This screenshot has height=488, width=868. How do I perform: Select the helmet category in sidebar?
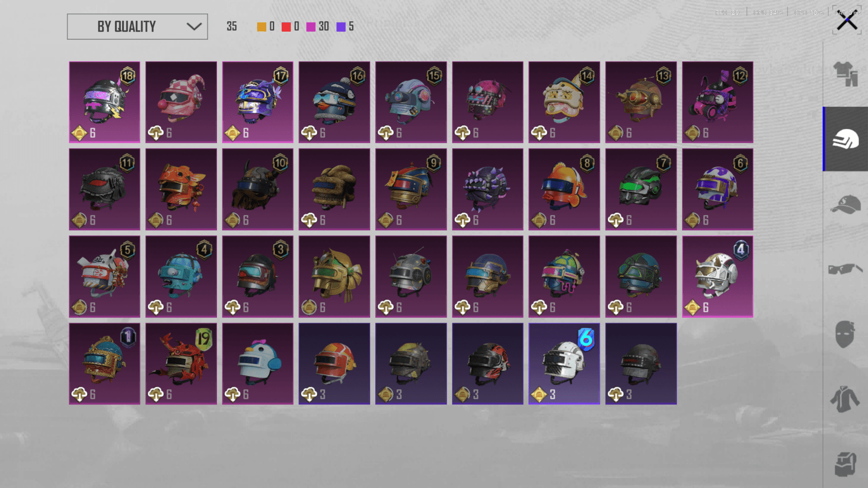[x=845, y=139]
